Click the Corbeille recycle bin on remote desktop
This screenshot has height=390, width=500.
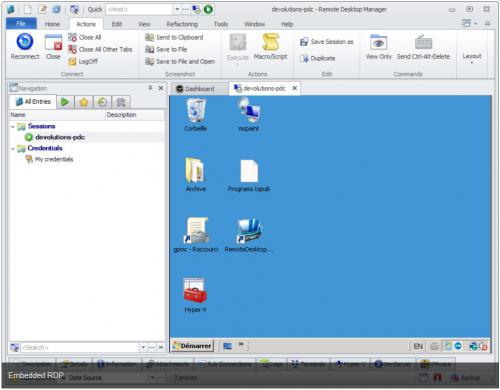tap(196, 115)
